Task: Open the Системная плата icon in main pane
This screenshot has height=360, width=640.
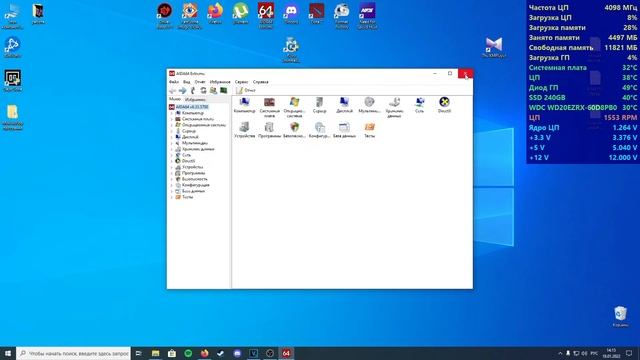Action: click(x=269, y=107)
